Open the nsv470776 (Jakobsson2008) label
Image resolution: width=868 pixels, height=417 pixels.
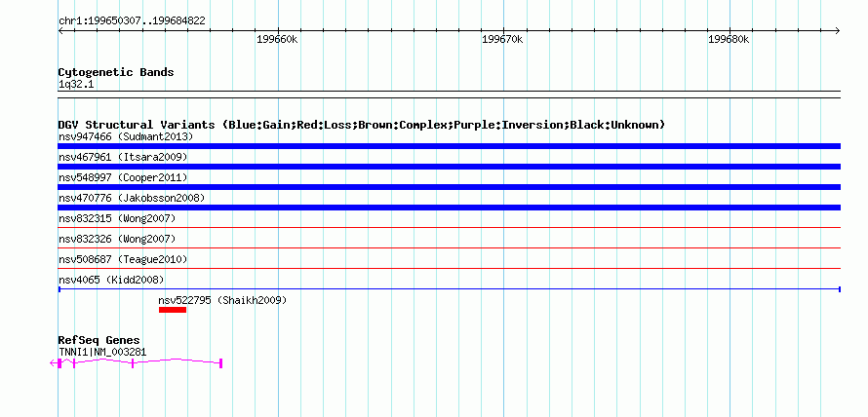(x=132, y=198)
